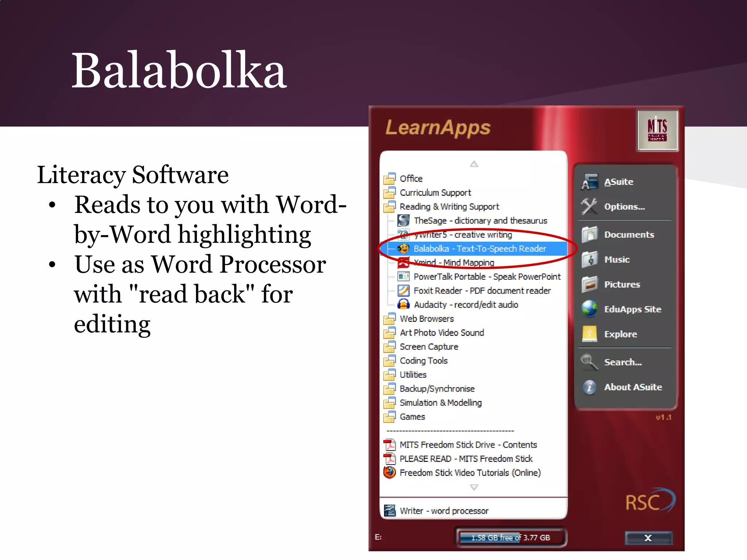This screenshot has width=747, height=560.
Task: Close LearnApps with the X button
Action: point(648,538)
